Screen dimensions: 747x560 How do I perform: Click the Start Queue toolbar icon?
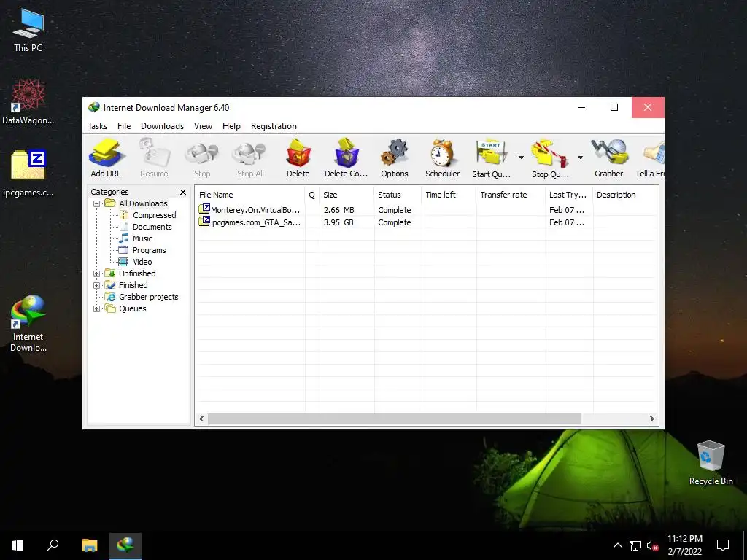pos(491,158)
